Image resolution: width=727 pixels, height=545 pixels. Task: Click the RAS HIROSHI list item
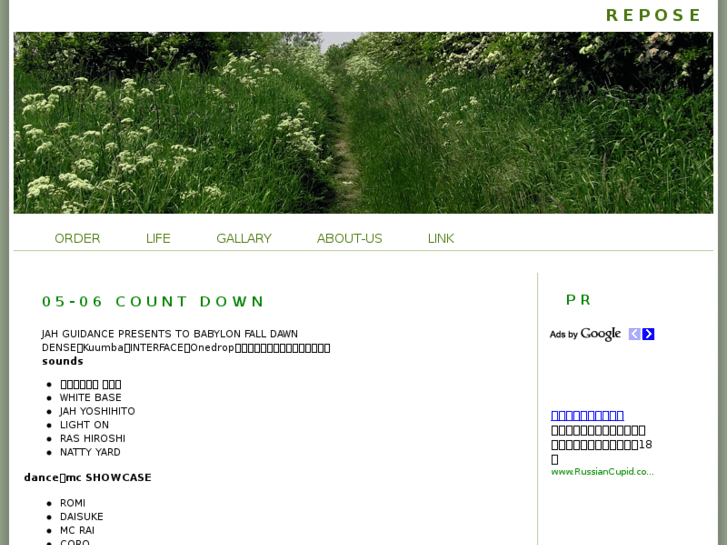coord(93,438)
